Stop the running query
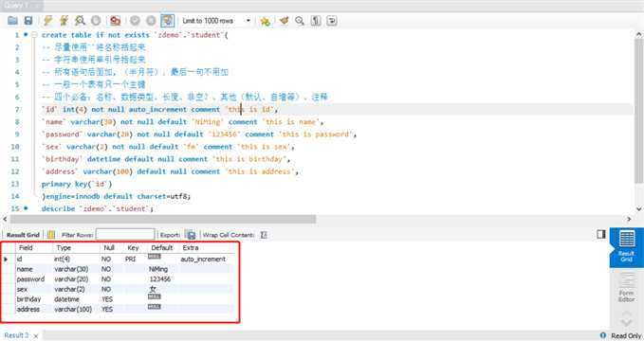Image resolution: width=644 pixels, height=341 pixels. (x=96, y=21)
